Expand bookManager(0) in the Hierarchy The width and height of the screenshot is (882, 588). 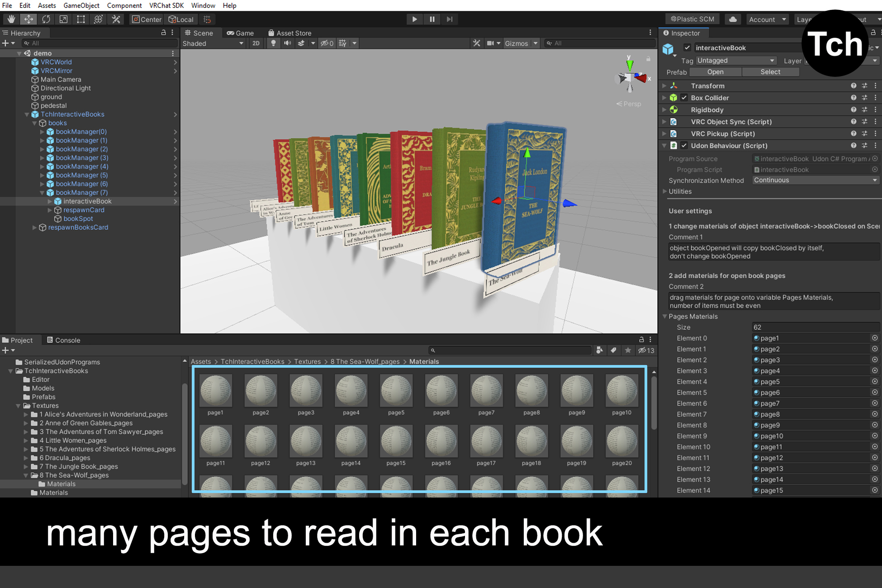(x=42, y=132)
